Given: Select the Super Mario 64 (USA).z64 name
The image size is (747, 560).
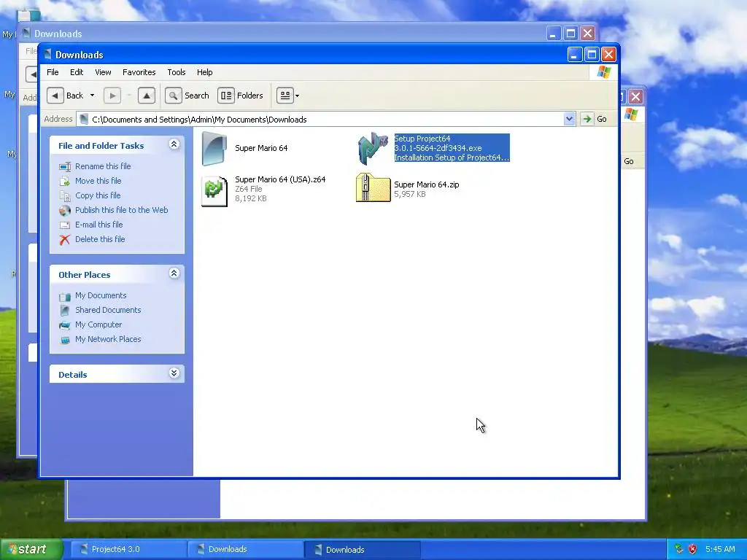Looking at the screenshot, I should [x=280, y=179].
